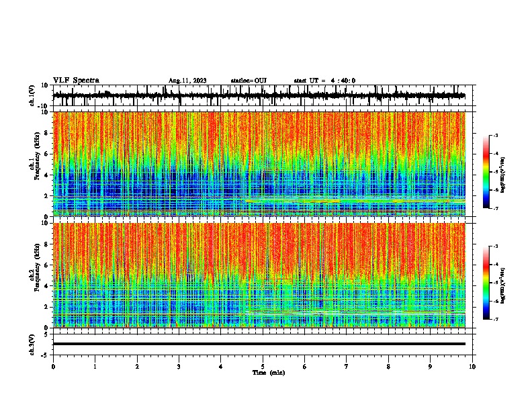The width and height of the screenshot is (532, 411).
Task: Click the "VLF Spectra" plot title
Action: (x=76, y=81)
